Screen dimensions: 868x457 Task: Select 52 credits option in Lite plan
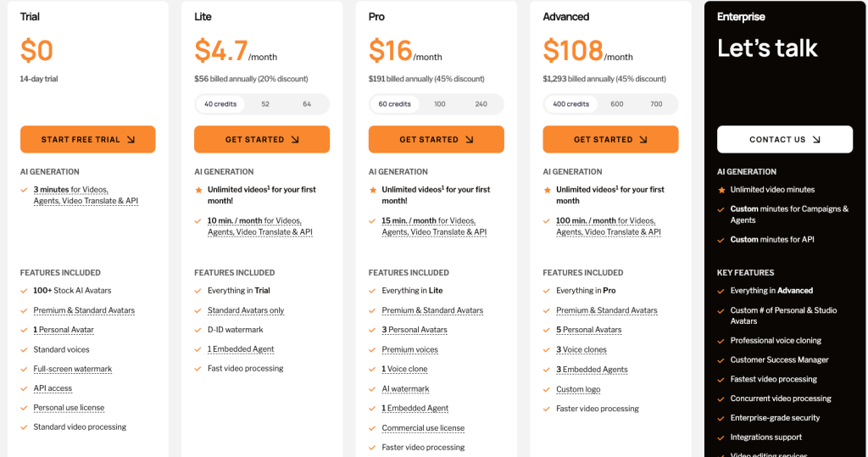265,104
